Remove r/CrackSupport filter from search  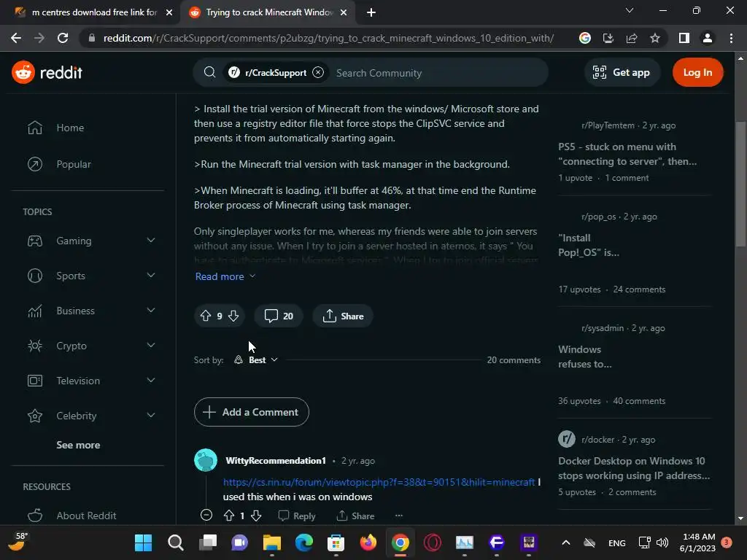pos(318,72)
